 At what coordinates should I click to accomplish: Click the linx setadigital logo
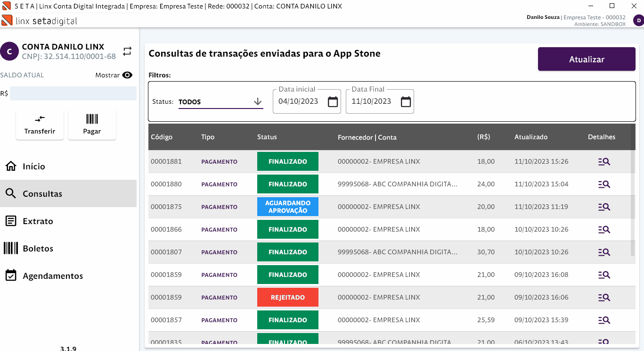click(40, 21)
